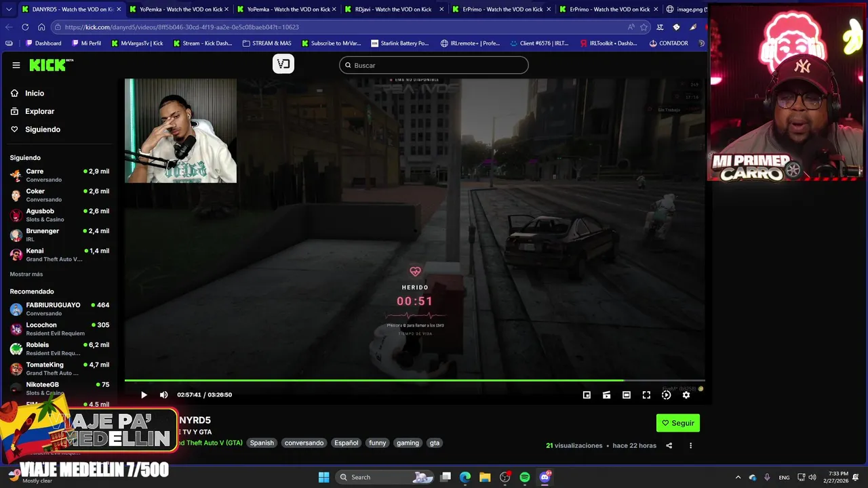Switch to first ErPrimo VOD tab

(501, 9)
